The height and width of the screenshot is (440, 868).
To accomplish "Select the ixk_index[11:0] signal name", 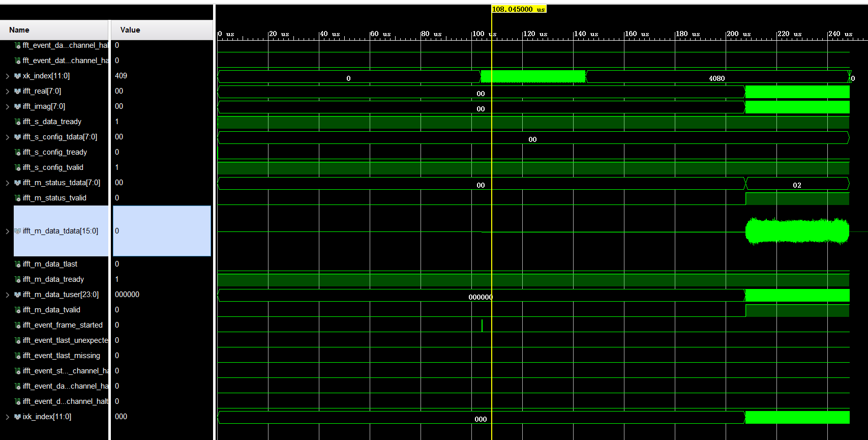I will click(x=47, y=417).
